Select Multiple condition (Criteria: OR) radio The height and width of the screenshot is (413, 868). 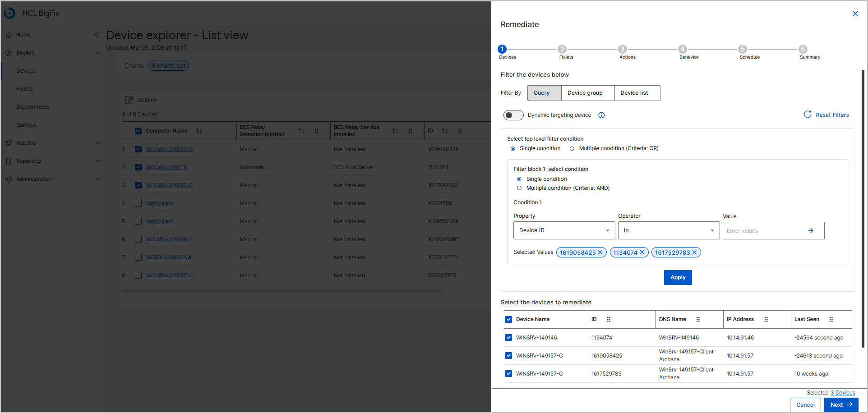(x=572, y=149)
